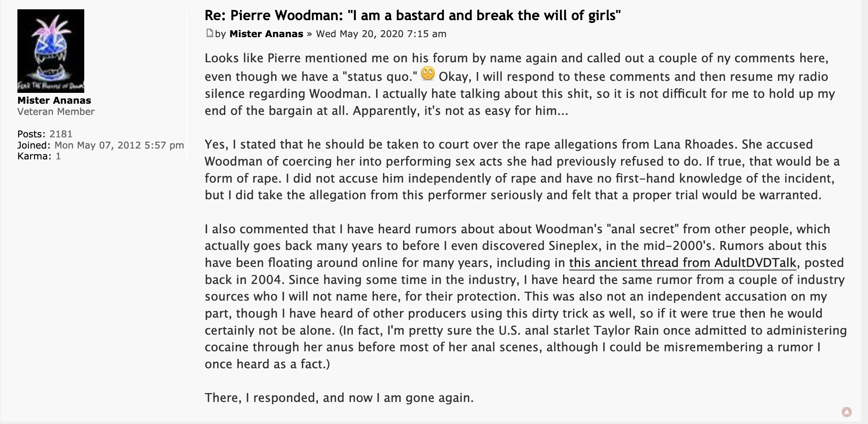This screenshot has height=424, width=868.
Task: Click the "Posts:" label in user profile
Action: 31,134
